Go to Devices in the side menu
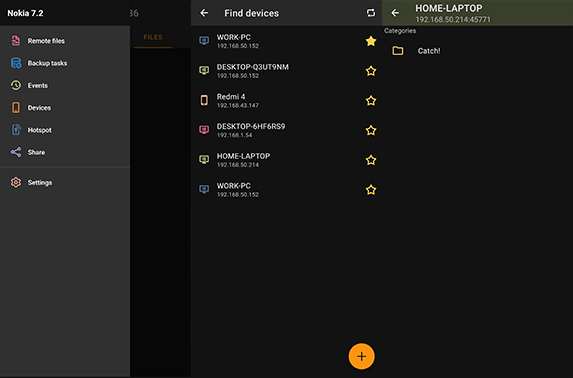The width and height of the screenshot is (573, 378). [65, 108]
